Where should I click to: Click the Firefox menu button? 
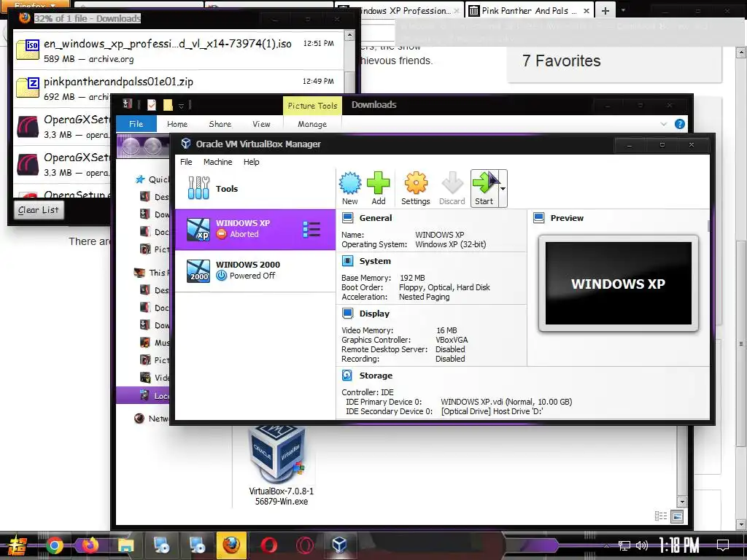[34, 5]
